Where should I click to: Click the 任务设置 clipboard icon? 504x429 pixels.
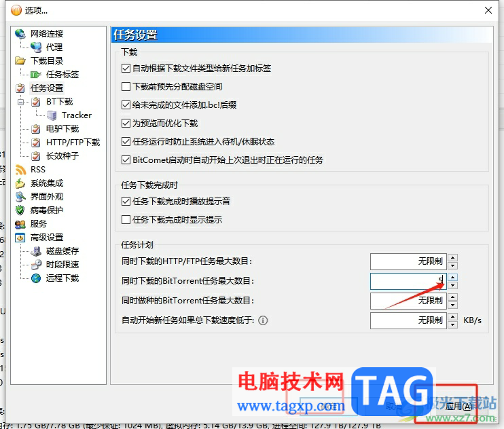[x=20, y=88]
